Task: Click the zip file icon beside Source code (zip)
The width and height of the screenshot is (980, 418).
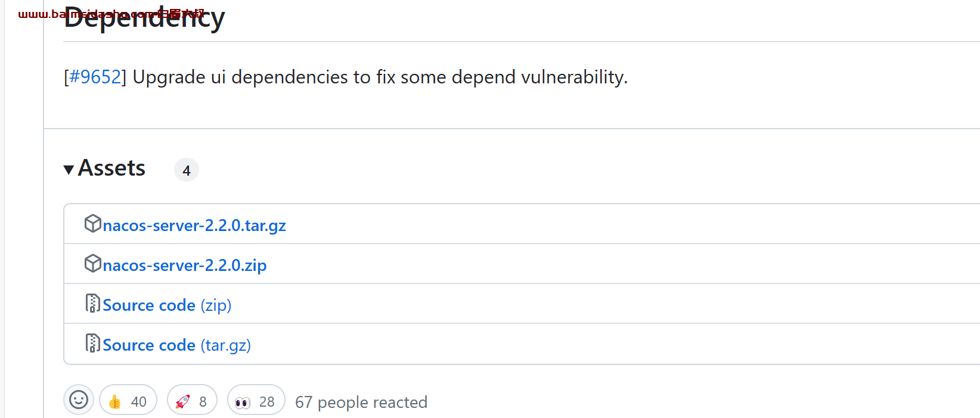Action: [92, 303]
